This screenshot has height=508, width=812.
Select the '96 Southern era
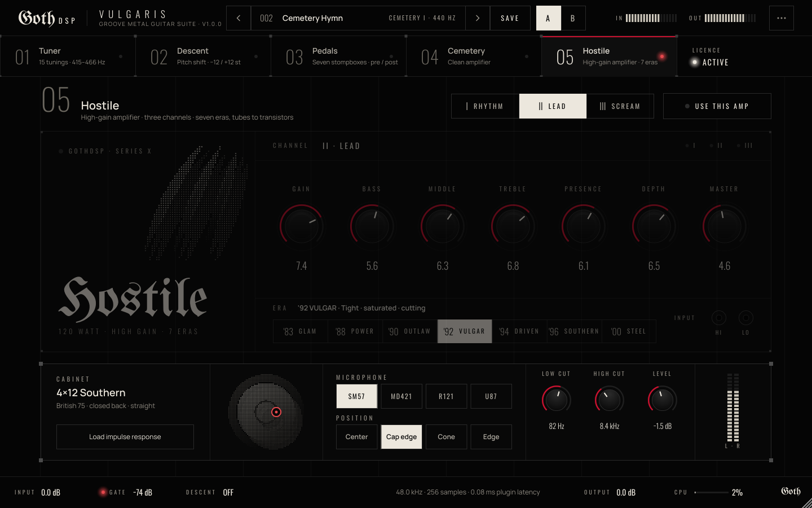(x=574, y=331)
